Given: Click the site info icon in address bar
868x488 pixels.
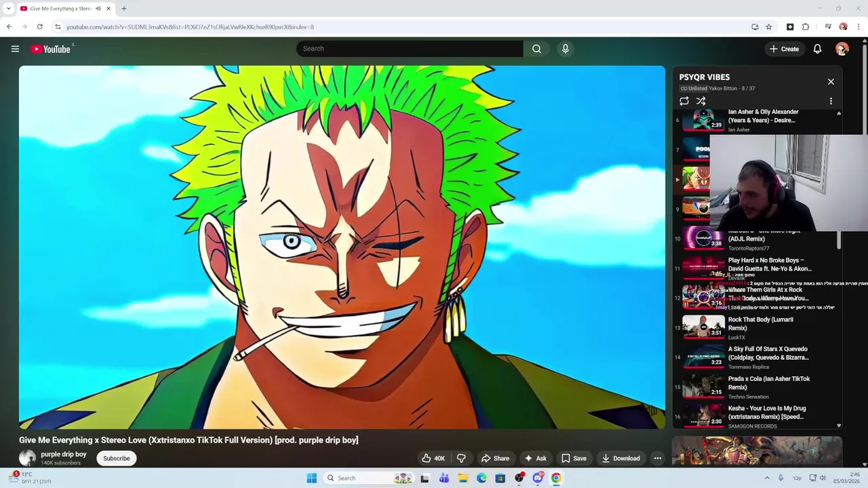Looking at the screenshot, I should [x=58, y=27].
